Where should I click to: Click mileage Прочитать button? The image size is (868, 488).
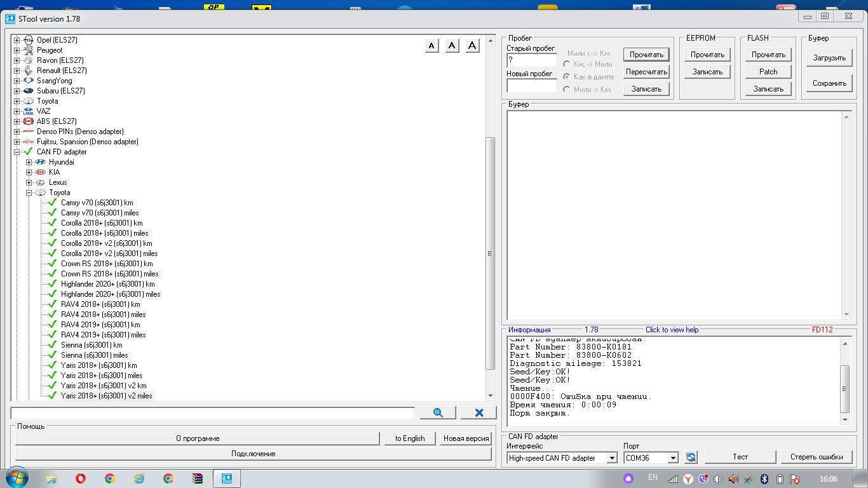646,55
